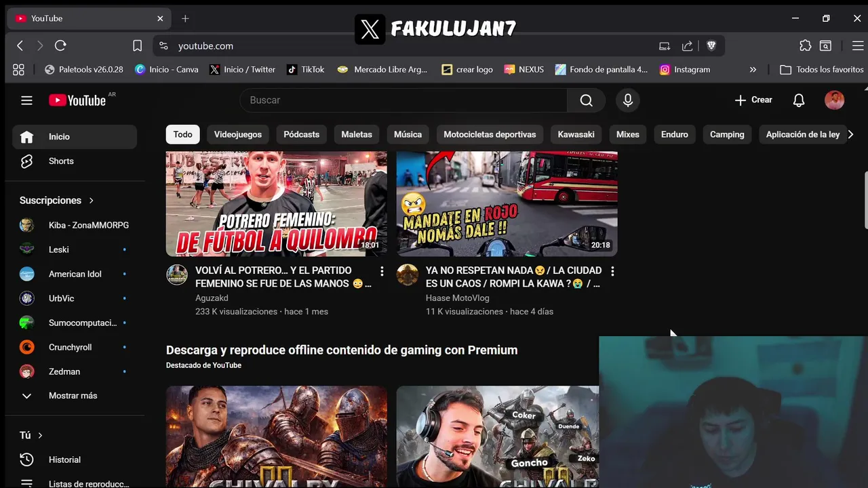Open Mercado Libre Arg... bookmark

382,69
